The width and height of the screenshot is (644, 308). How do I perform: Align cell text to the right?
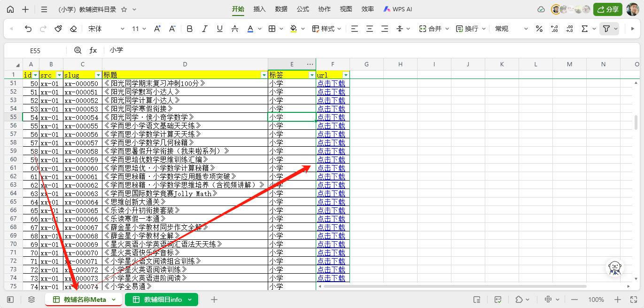pos(385,29)
